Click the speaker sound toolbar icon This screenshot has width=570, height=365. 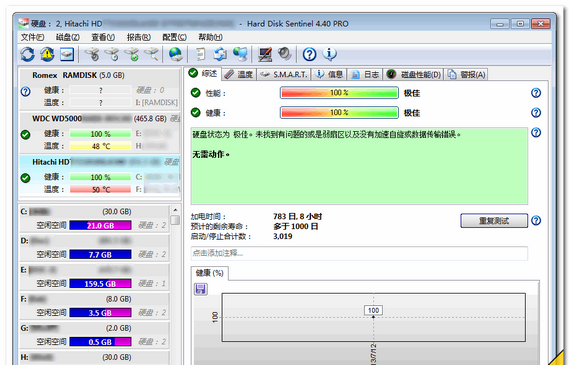(285, 55)
